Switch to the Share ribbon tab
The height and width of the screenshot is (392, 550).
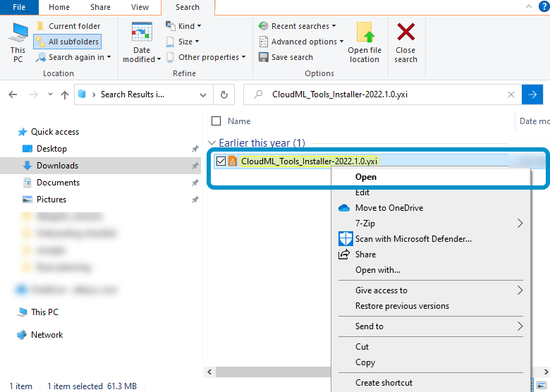pyautogui.click(x=100, y=7)
